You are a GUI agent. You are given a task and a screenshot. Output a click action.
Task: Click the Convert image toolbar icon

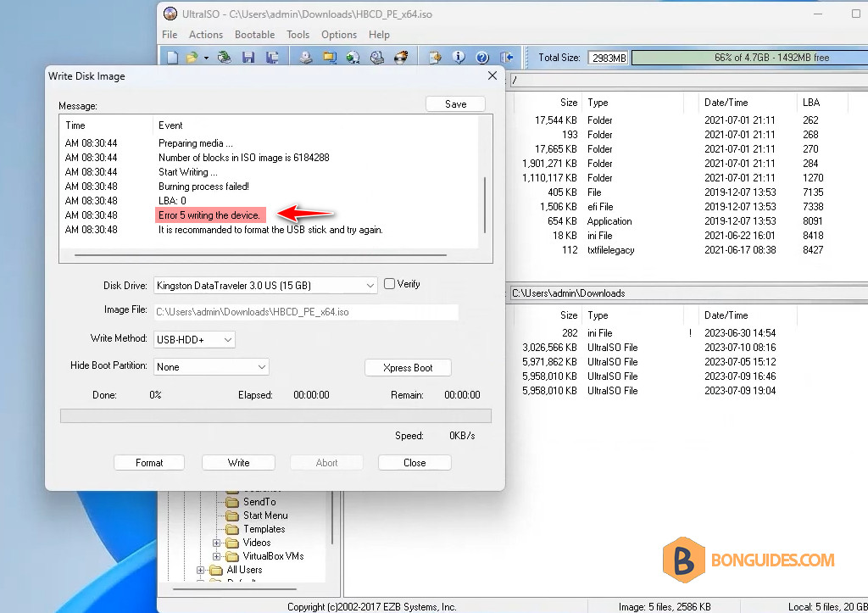point(353,57)
